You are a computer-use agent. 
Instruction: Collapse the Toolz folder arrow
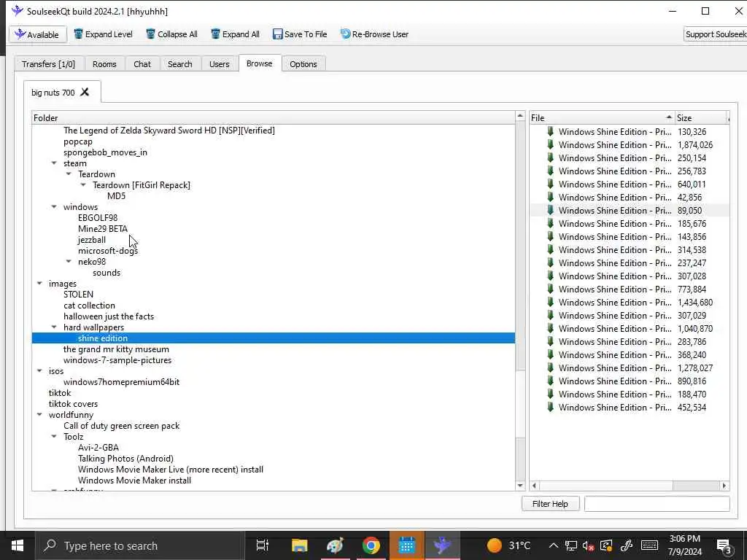[x=54, y=437]
